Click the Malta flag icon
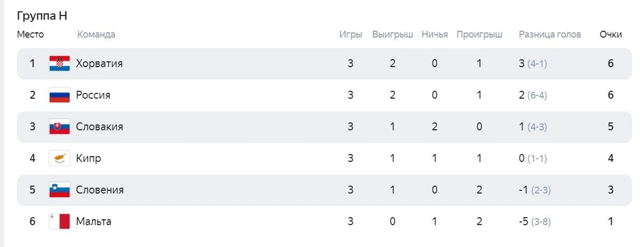 (60, 222)
